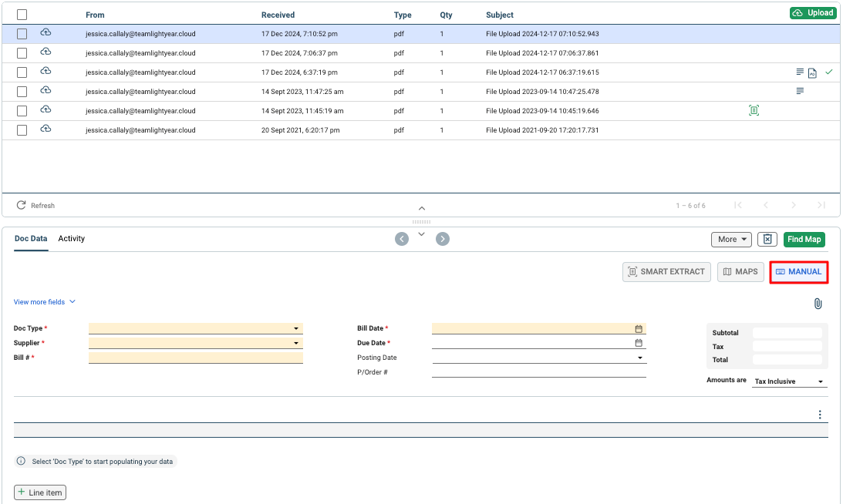Tick the checkbox for the 11:45:19 am upload

pyautogui.click(x=22, y=111)
